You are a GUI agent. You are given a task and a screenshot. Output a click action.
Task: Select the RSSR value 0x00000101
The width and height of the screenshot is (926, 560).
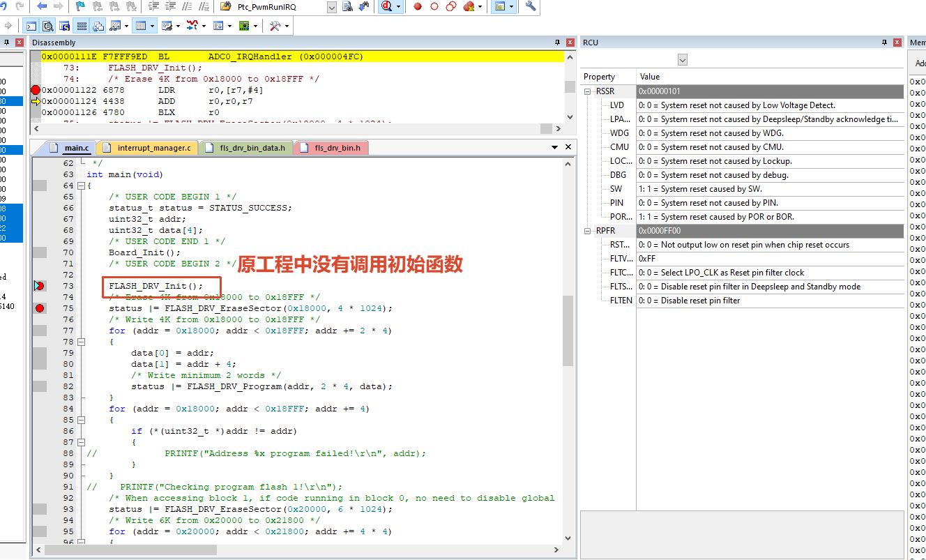(x=770, y=91)
